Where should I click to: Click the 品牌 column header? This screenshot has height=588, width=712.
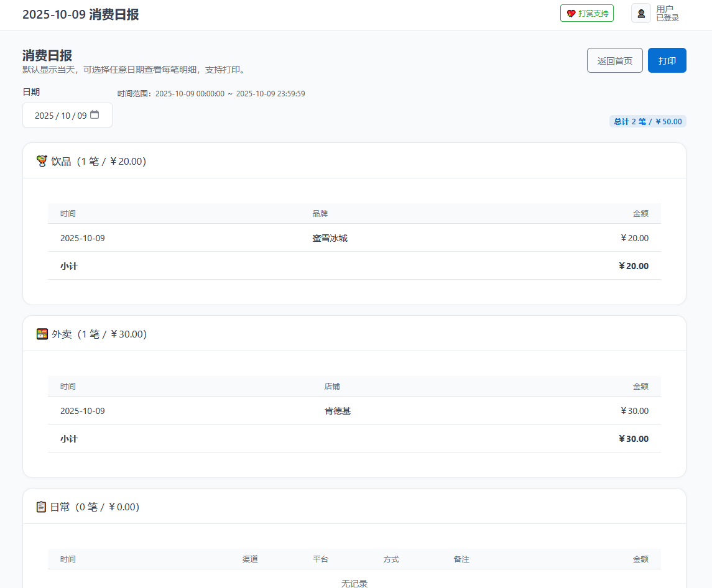(x=320, y=214)
